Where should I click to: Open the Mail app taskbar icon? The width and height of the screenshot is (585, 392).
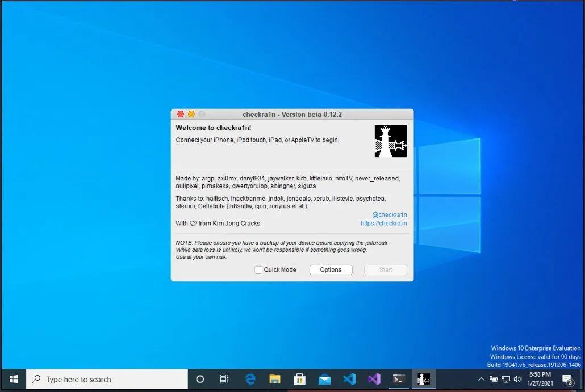[x=324, y=379]
